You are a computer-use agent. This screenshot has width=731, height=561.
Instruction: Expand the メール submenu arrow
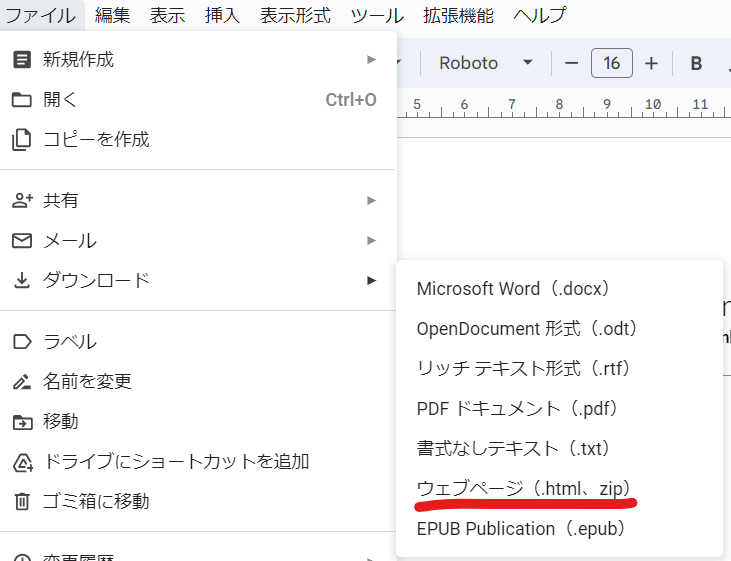pyautogui.click(x=372, y=241)
